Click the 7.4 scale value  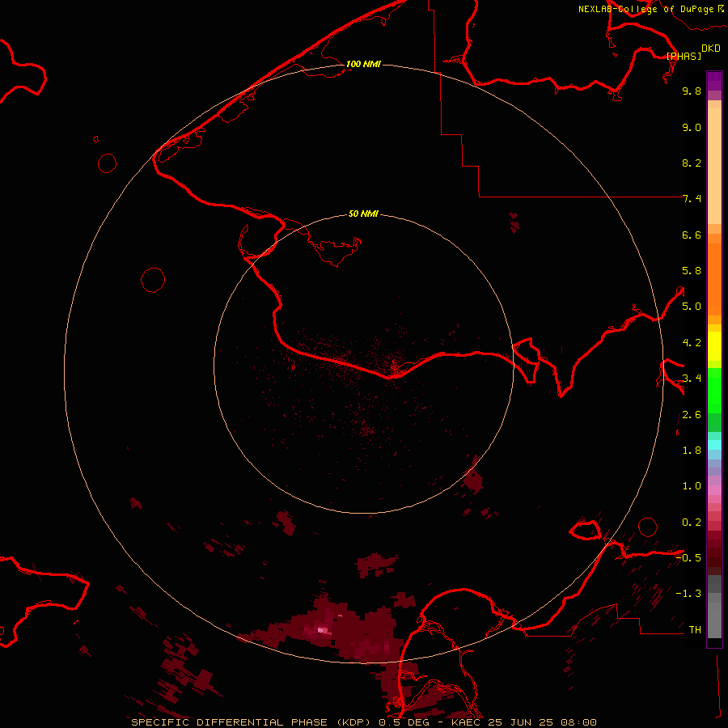pyautogui.click(x=692, y=199)
